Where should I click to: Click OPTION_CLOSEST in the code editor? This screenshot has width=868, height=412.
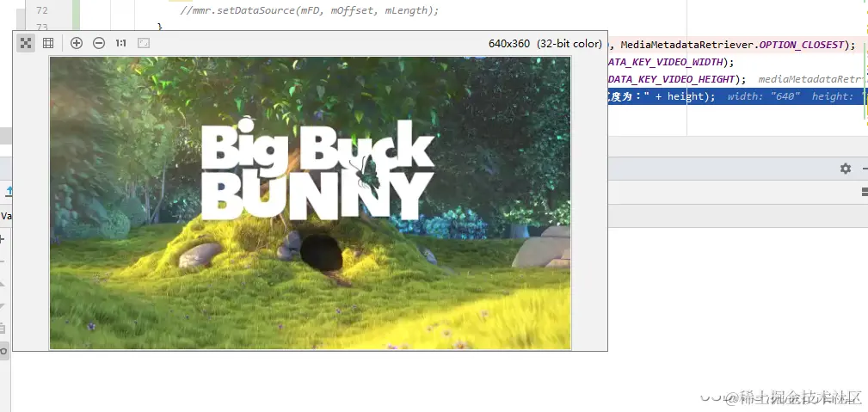[802, 45]
